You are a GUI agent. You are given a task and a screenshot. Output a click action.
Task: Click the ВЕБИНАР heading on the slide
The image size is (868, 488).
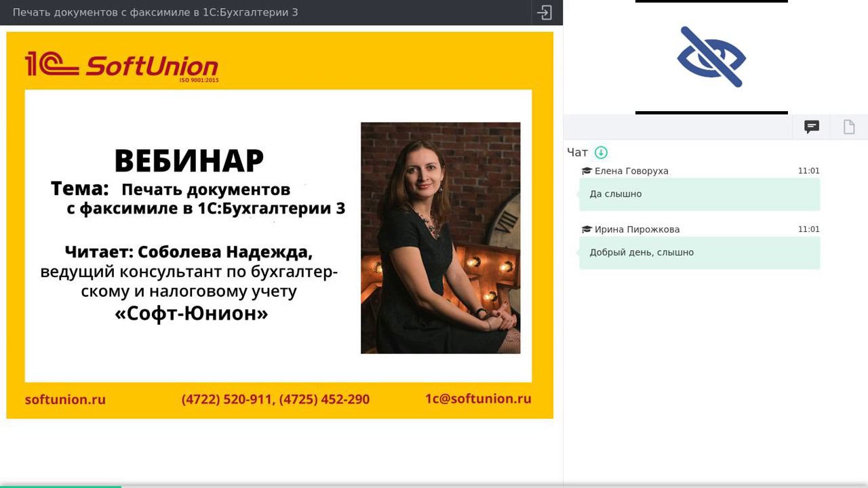[189, 161]
